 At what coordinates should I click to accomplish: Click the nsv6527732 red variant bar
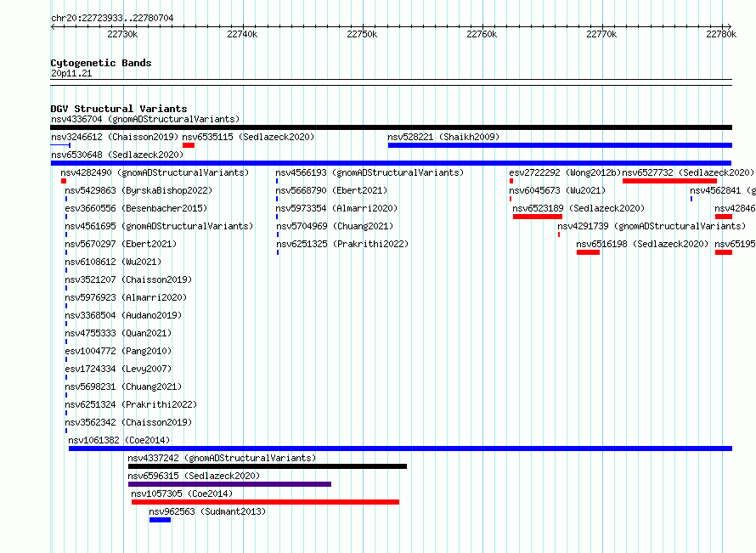point(669,181)
